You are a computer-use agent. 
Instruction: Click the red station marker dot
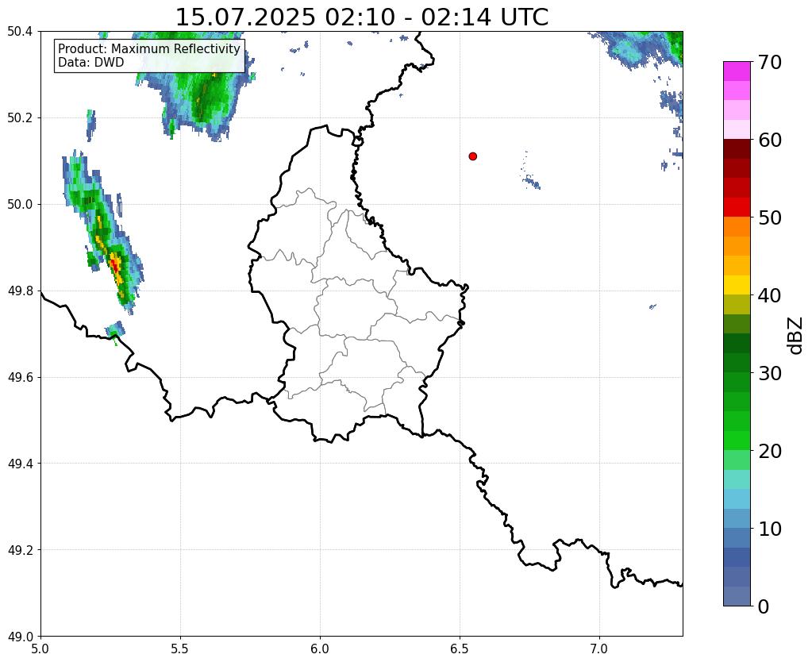472,156
